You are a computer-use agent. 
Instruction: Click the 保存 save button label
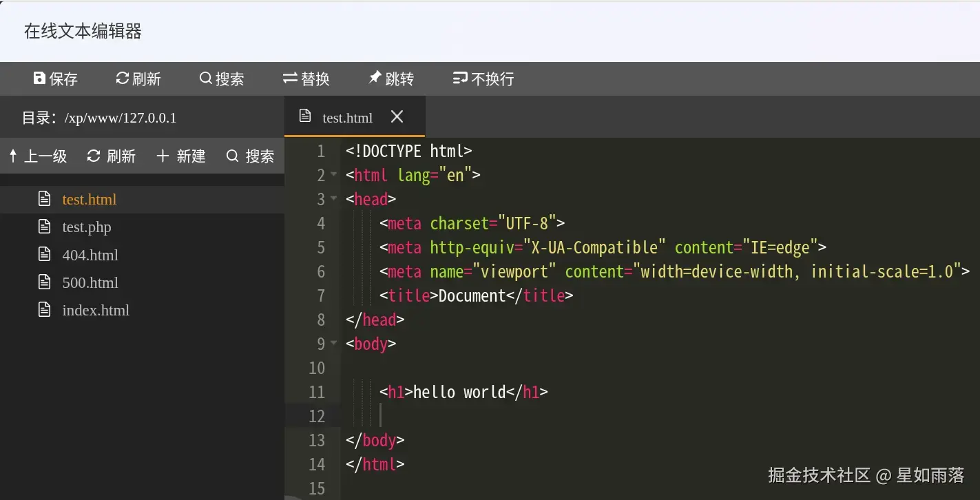pos(63,79)
